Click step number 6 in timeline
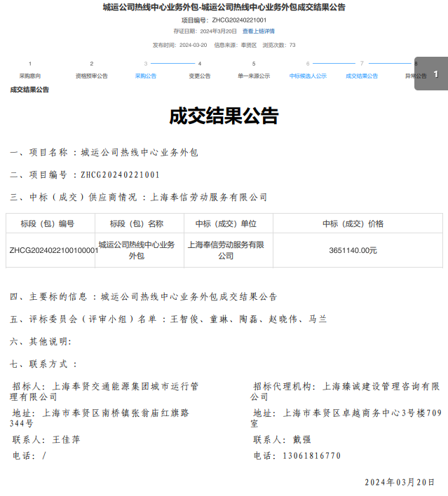This screenshot has height=496, width=448. [x=308, y=64]
